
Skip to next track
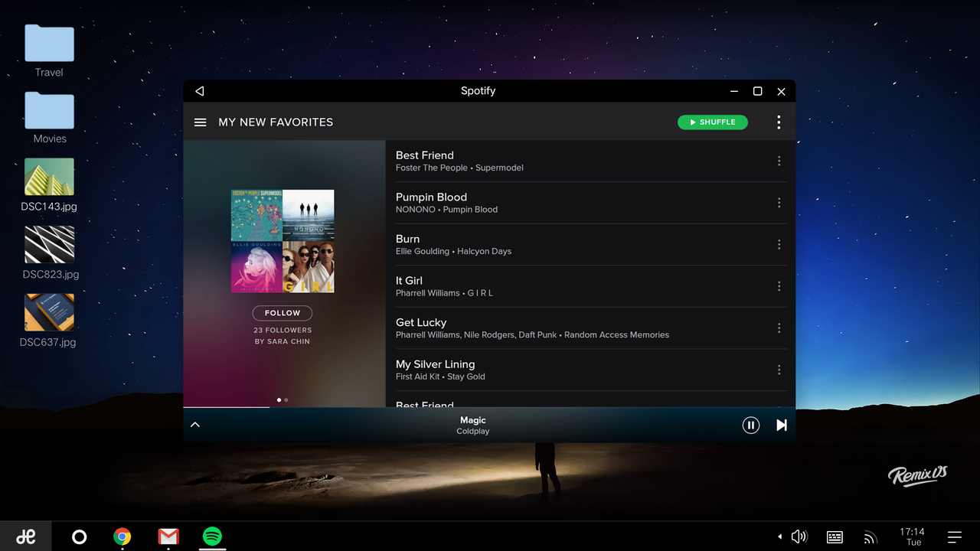781,425
